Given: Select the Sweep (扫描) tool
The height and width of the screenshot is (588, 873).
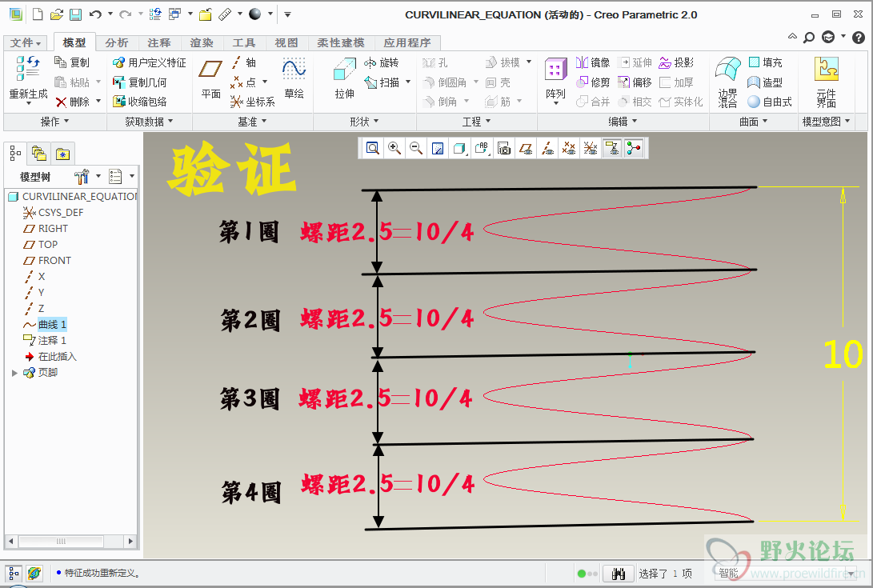Looking at the screenshot, I should (382, 82).
